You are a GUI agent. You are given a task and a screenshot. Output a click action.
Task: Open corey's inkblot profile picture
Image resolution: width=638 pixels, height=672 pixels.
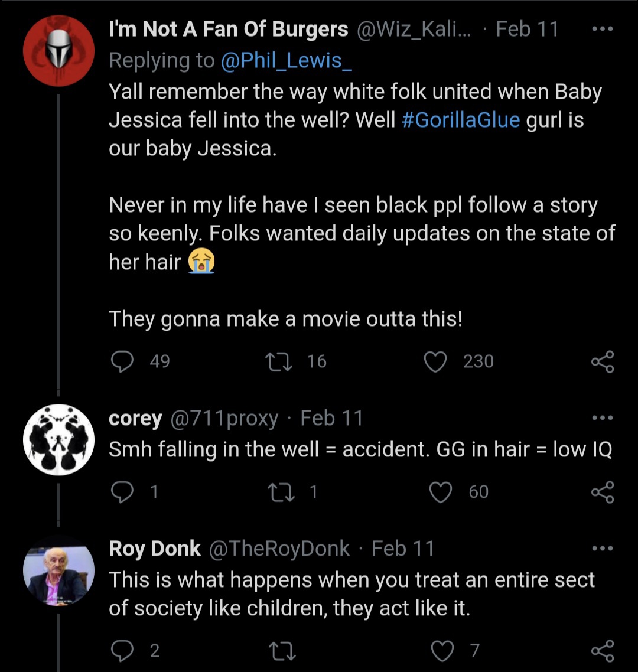click(x=58, y=439)
